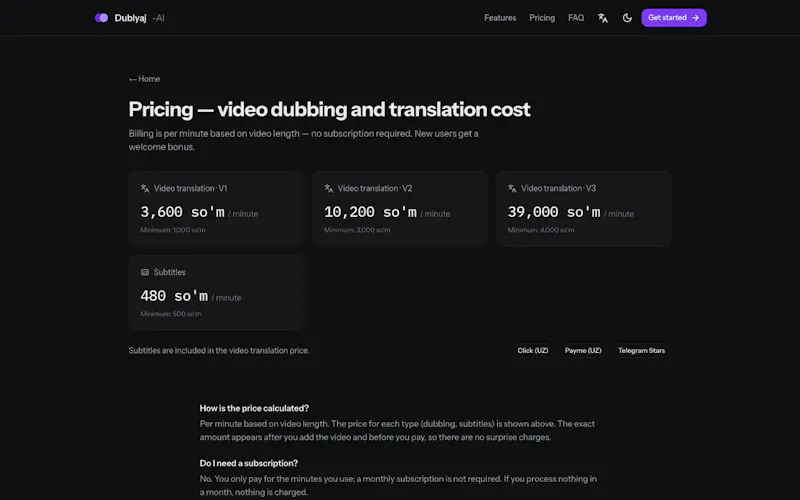Click the 'Video translation · V3' label

pos(558,188)
